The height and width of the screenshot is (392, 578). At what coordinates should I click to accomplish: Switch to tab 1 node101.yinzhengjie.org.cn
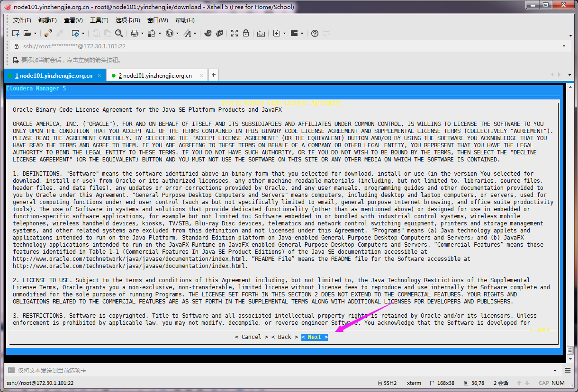pyautogui.click(x=54, y=75)
